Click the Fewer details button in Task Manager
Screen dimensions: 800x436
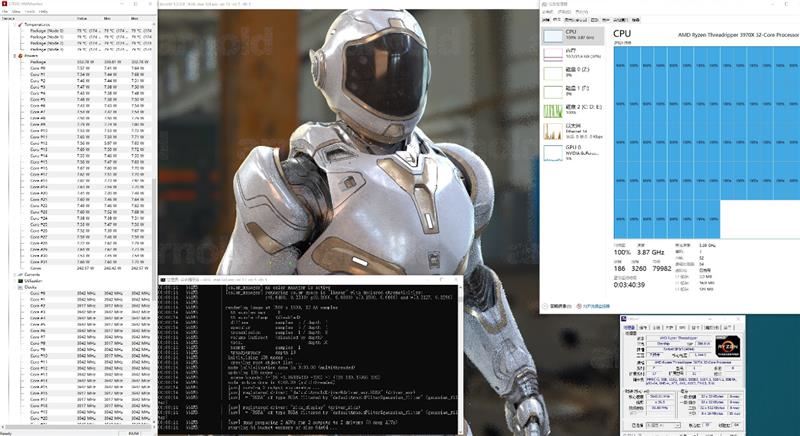point(558,306)
